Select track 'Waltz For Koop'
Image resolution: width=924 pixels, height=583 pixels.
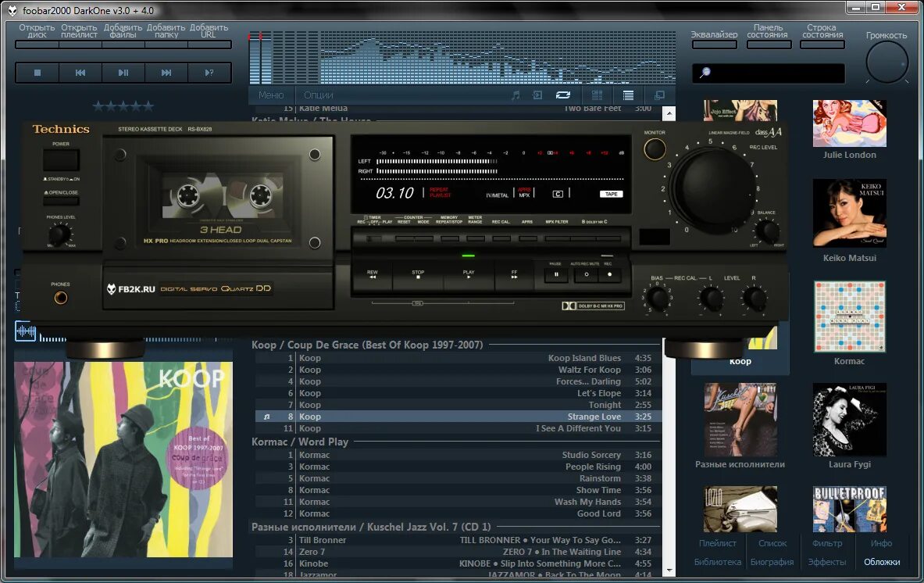click(458, 370)
